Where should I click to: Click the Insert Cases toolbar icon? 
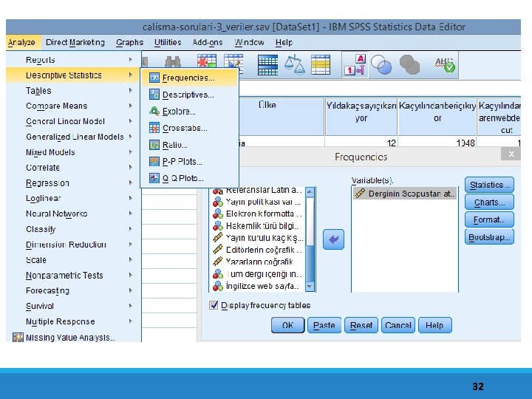207,61
